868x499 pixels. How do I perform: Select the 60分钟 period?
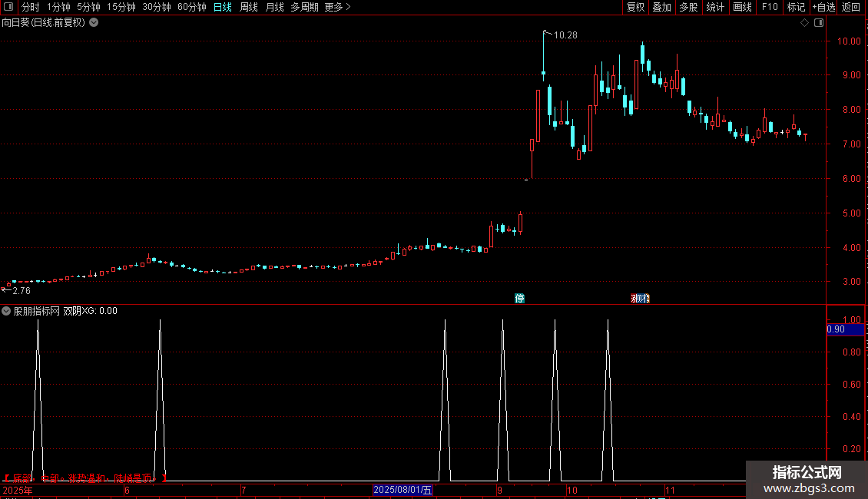pos(192,7)
